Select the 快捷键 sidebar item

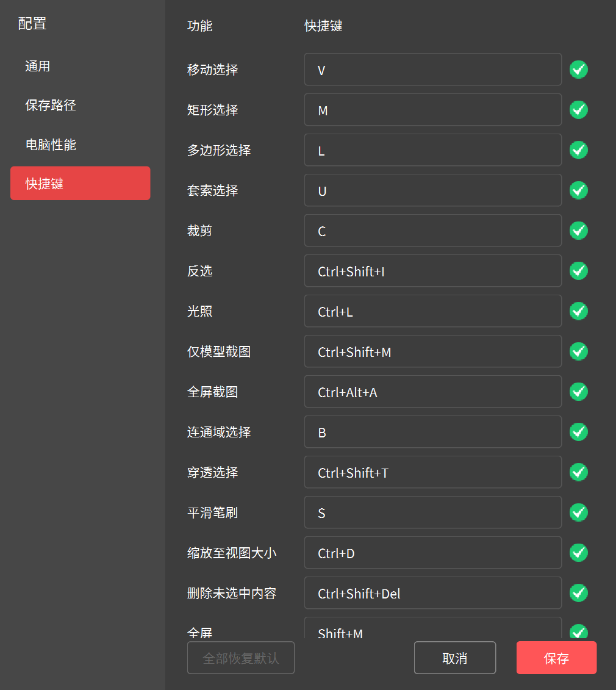[80, 183]
